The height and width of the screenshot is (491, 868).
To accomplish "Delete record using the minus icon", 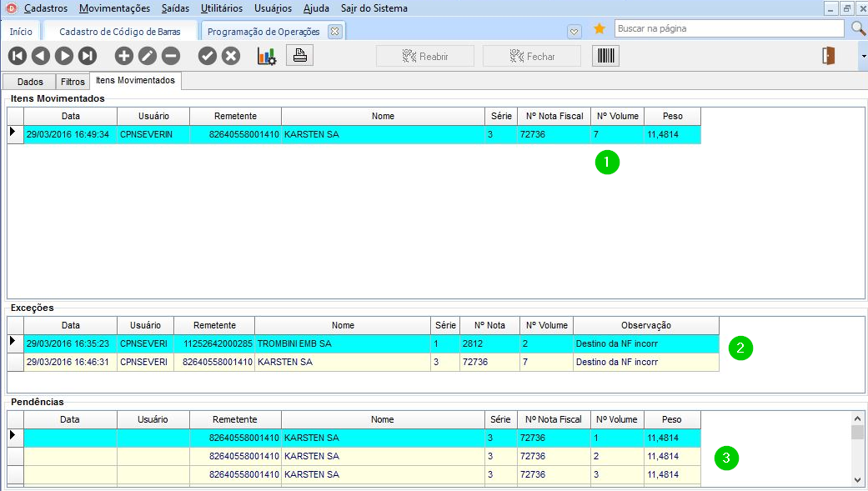I will 170,56.
